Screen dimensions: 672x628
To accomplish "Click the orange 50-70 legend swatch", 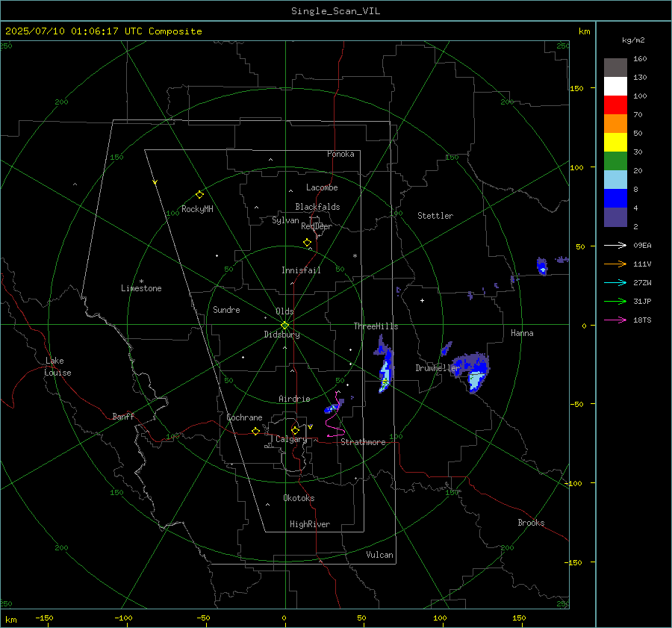I will (615, 123).
